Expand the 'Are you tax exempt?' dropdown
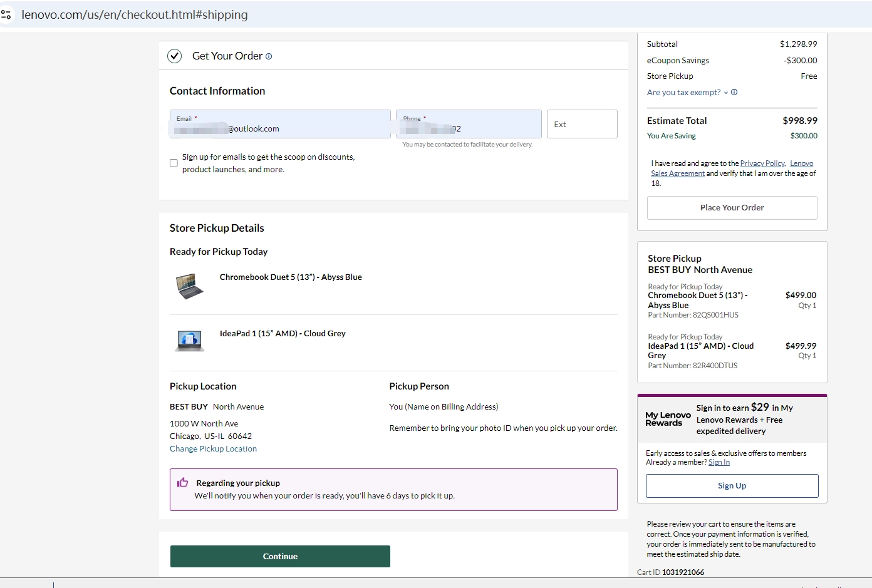This screenshot has height=588, width=872. (x=688, y=92)
